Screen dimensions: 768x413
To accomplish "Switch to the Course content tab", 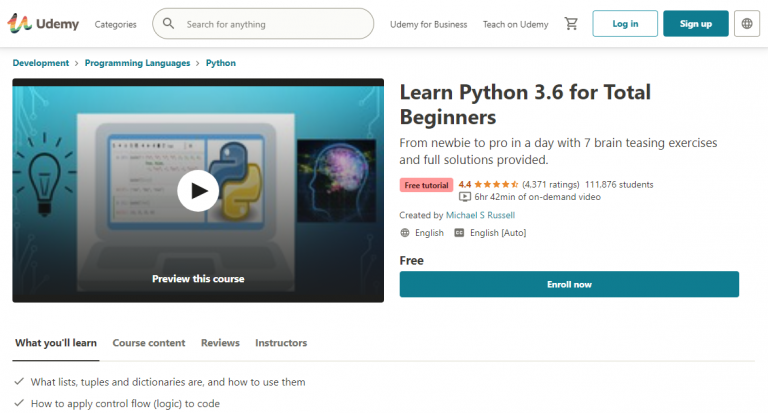I will tap(149, 343).
